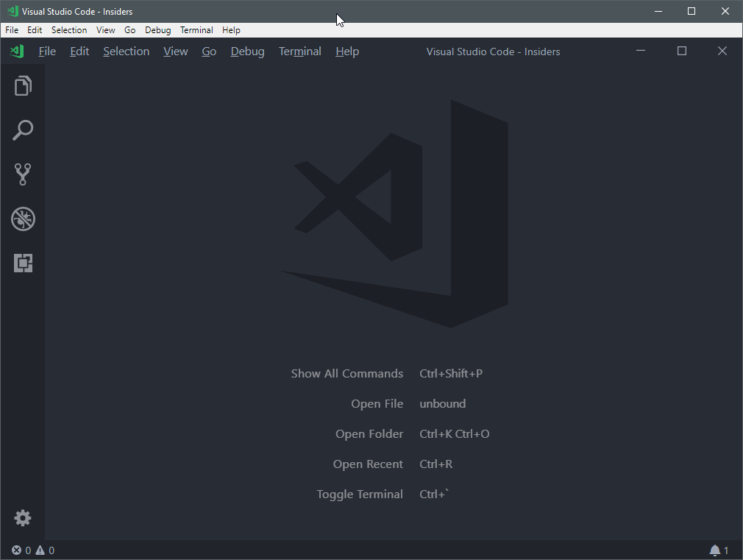Close using custom dark title bar X
This screenshot has height=560, width=743.
[722, 51]
